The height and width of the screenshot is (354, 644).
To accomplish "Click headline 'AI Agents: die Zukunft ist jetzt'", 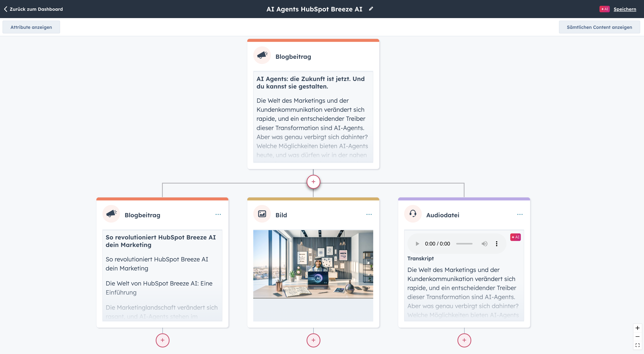I will point(311,83).
